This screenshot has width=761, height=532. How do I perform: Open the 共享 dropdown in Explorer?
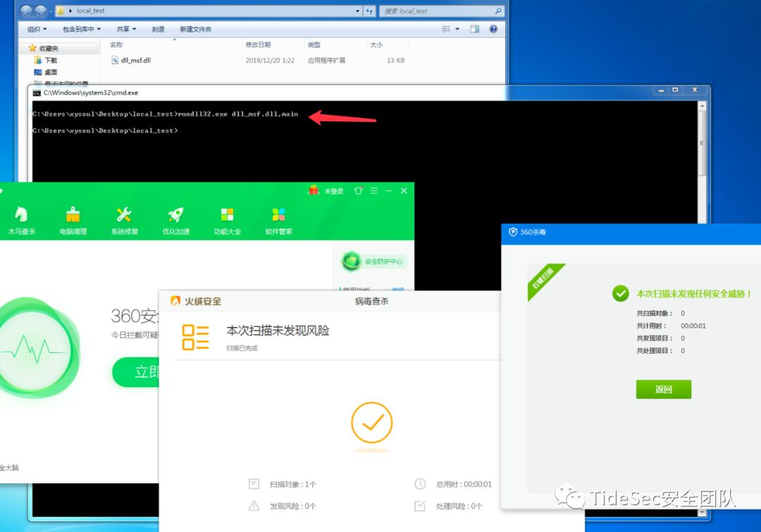(x=126, y=29)
